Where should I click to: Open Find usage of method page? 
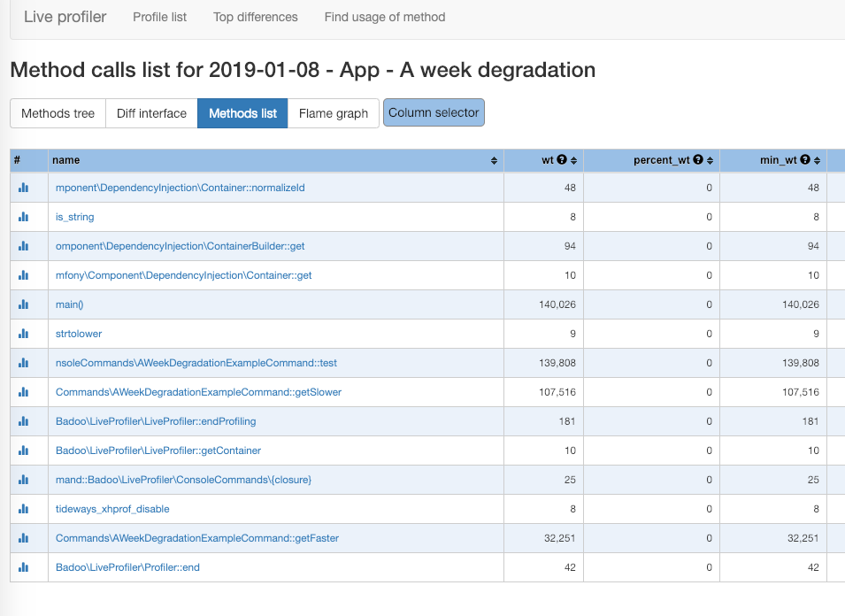pyautogui.click(x=385, y=17)
